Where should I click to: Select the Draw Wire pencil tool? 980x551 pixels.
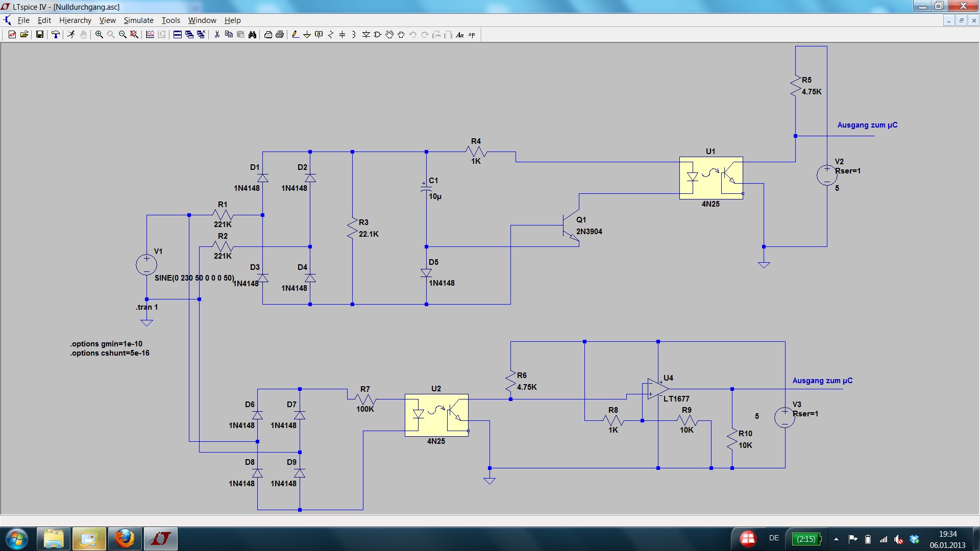(x=295, y=35)
